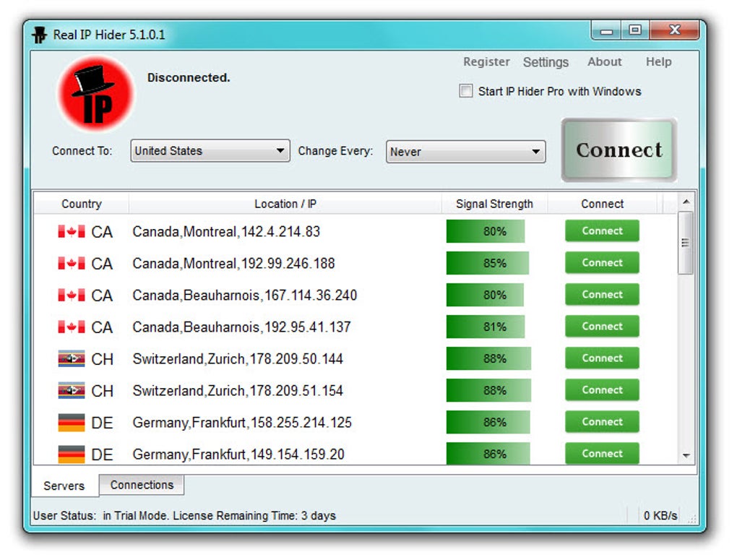This screenshot has height=560, width=737.
Task: Click the Disconnected status text
Action: click(x=189, y=77)
